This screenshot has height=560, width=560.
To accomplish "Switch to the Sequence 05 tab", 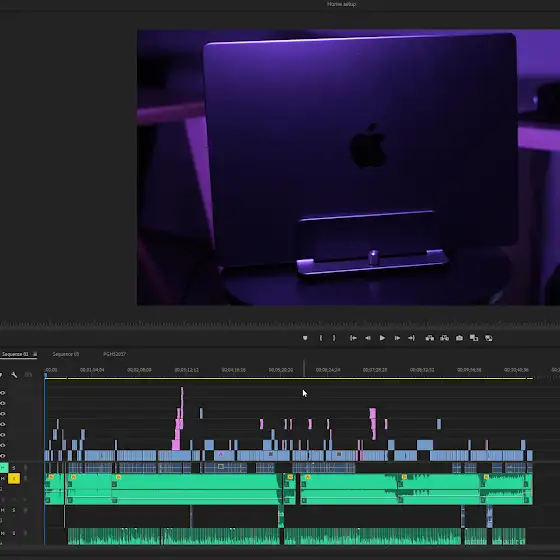I will click(66, 354).
